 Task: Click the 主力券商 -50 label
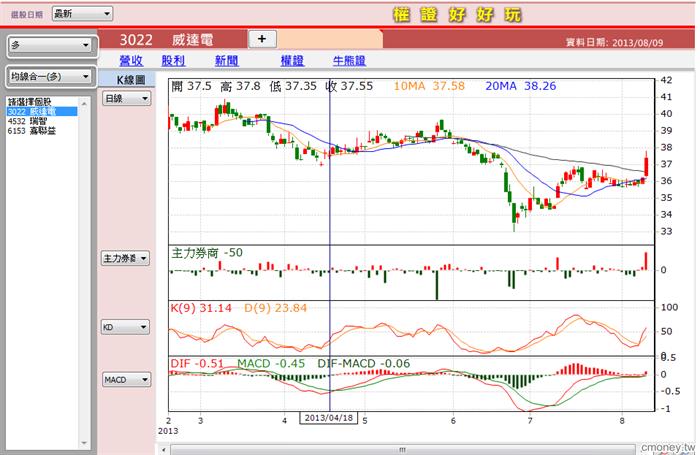click(x=207, y=253)
